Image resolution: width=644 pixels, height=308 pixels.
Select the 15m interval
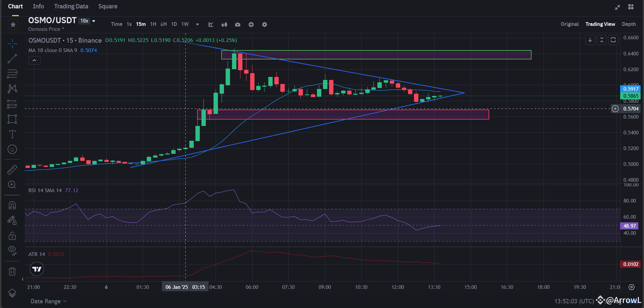[x=141, y=24]
